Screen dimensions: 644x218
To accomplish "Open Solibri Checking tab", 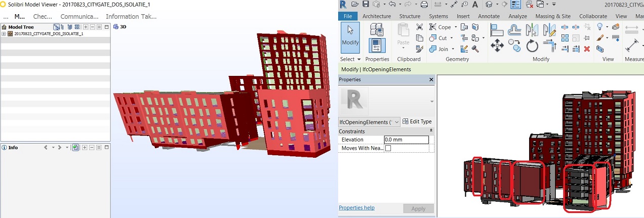I will click(43, 16).
